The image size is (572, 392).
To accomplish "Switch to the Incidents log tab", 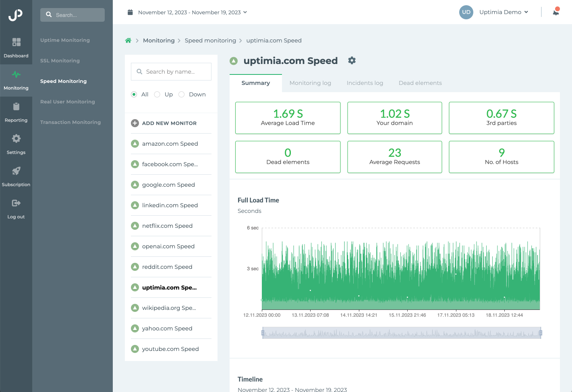I will (x=365, y=83).
